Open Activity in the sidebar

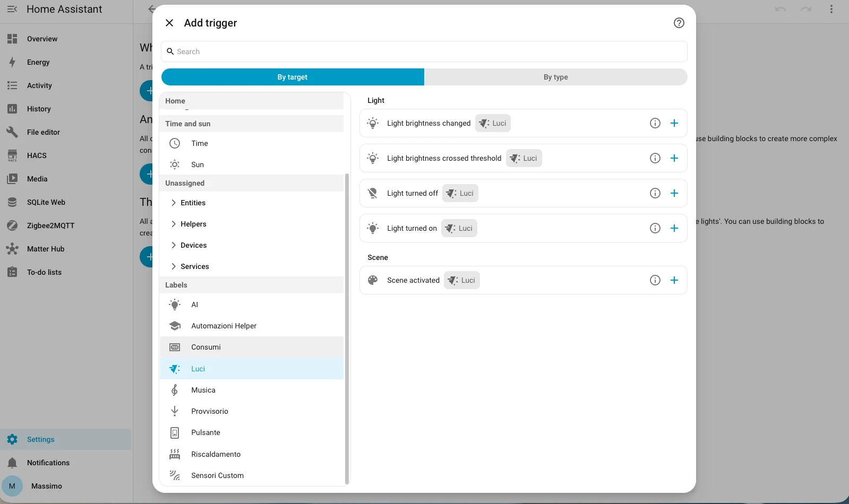click(66, 85)
